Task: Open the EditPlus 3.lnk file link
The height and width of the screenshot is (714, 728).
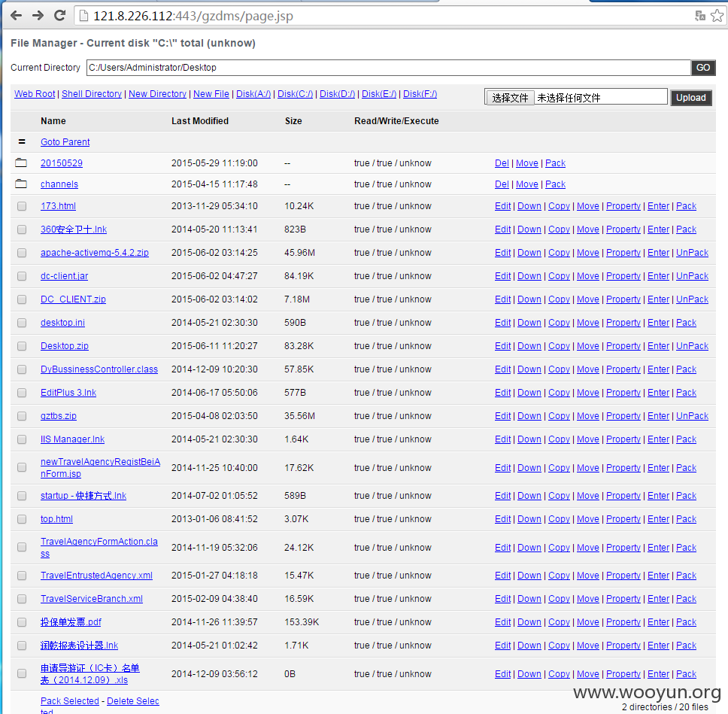Action: click(68, 393)
